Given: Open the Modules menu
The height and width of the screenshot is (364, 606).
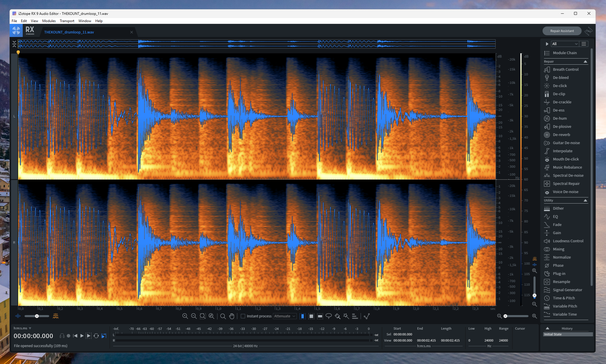Looking at the screenshot, I should pos(49,21).
